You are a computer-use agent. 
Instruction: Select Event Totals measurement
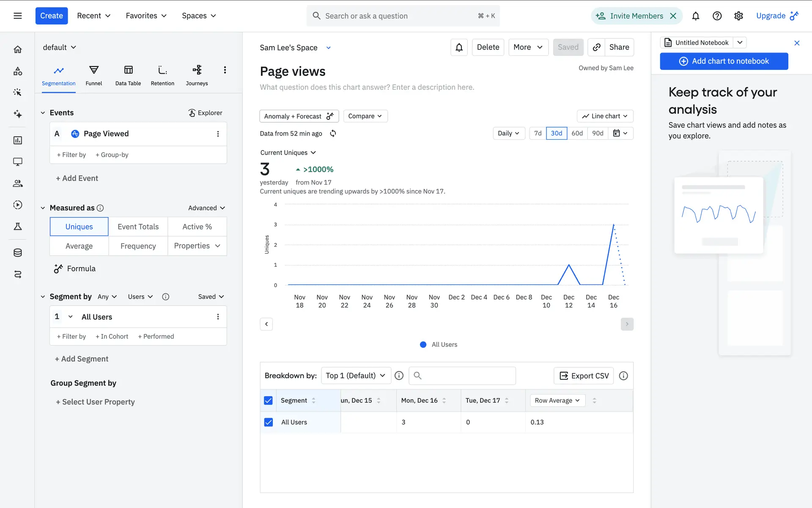pos(138,226)
